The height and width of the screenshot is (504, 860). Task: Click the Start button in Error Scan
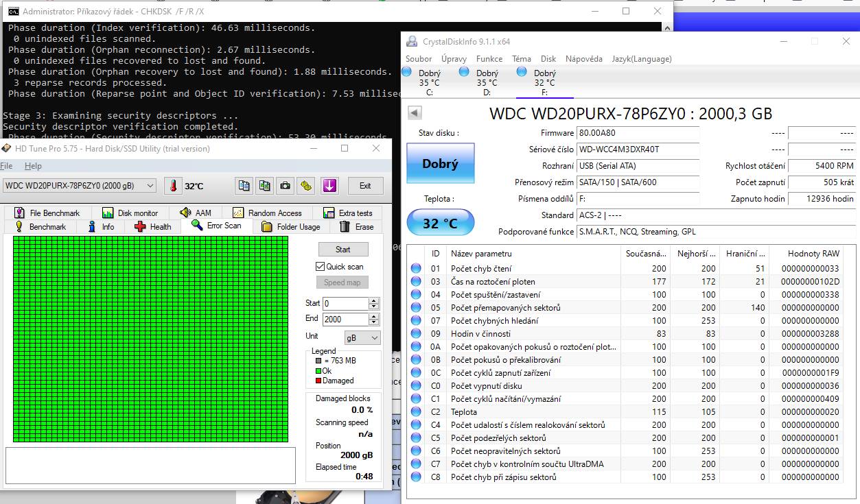point(343,250)
